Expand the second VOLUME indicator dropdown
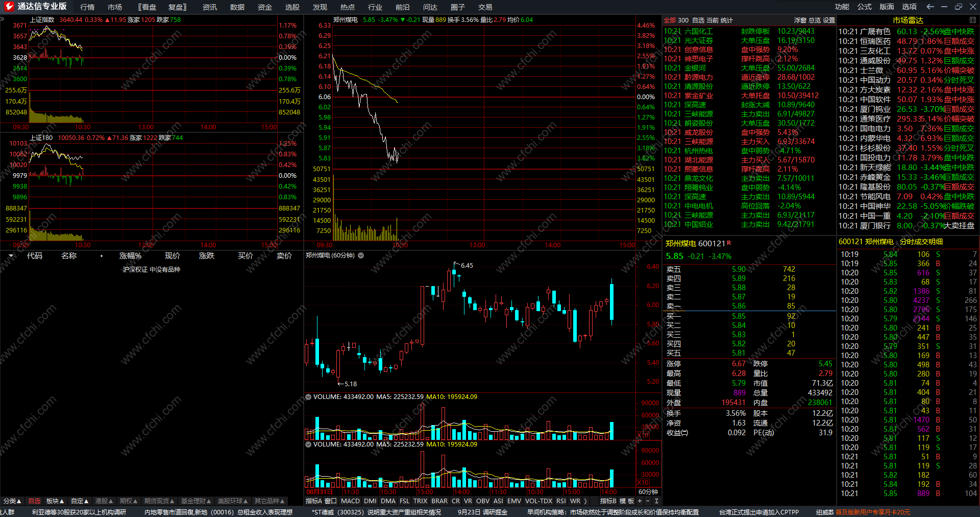Viewport: 980px width, 517px height. click(x=308, y=444)
